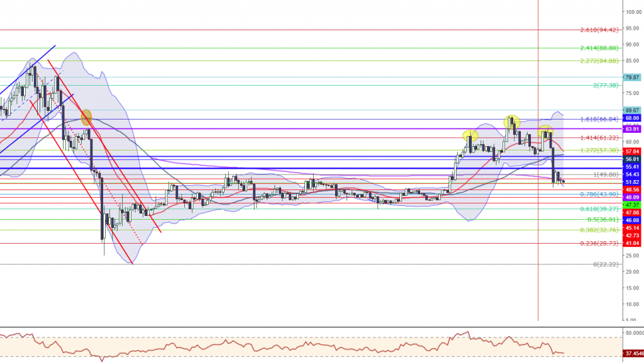Click Fibonacci label 0.5(36.01)
Viewport: 644px width, 362px height.
(603, 220)
